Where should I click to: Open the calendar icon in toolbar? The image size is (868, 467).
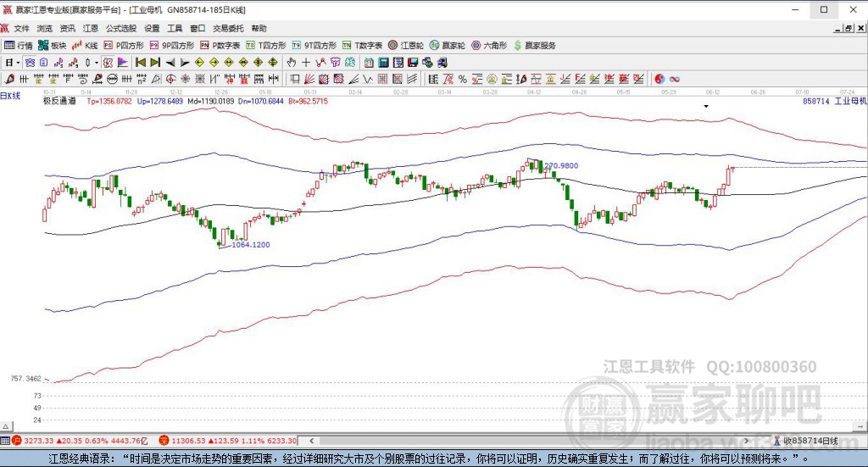[x=369, y=63]
